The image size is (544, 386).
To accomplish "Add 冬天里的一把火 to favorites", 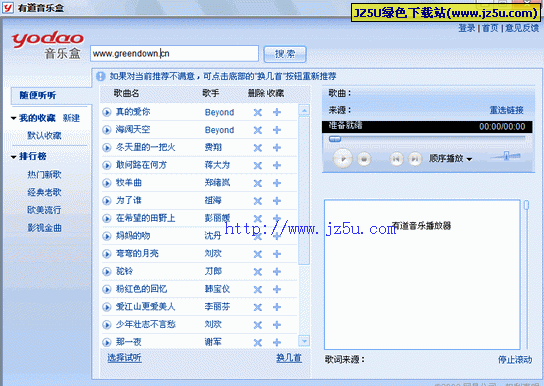I will pos(277,148).
